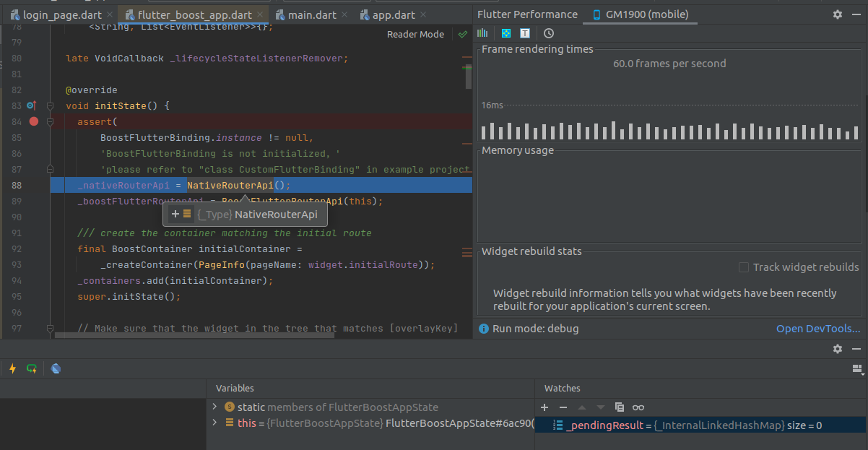Click line number 88 in gutter
The height and width of the screenshot is (450, 868).
tap(17, 185)
